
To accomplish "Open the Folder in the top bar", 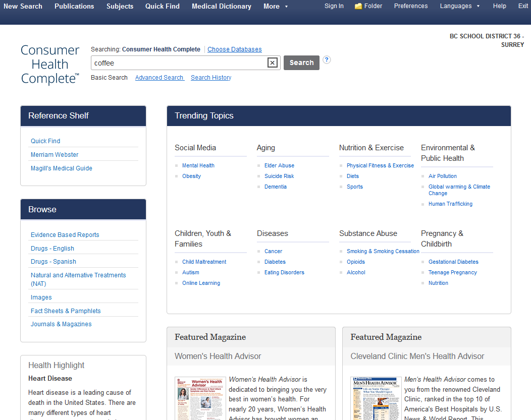I will (368, 6).
